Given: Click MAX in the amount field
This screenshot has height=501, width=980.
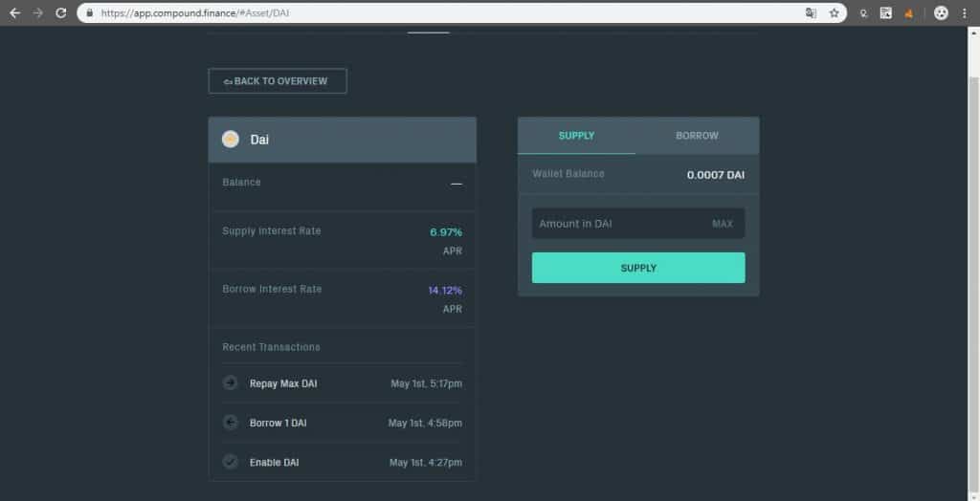Looking at the screenshot, I should click(723, 224).
